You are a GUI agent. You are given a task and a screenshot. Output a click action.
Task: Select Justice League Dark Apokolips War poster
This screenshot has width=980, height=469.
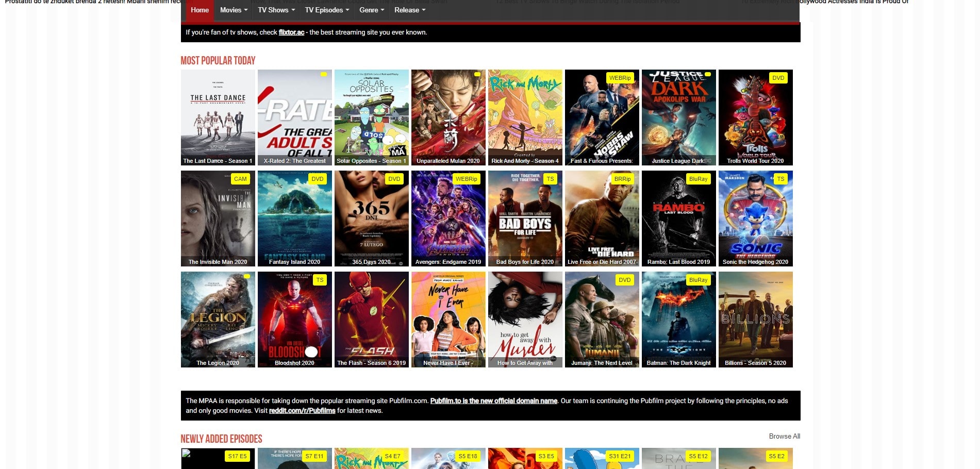(x=679, y=118)
